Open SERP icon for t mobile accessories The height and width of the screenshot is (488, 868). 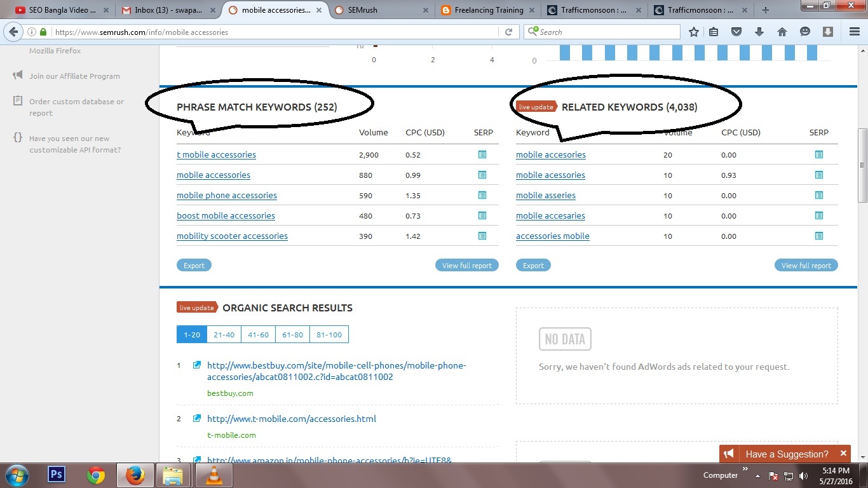(482, 154)
